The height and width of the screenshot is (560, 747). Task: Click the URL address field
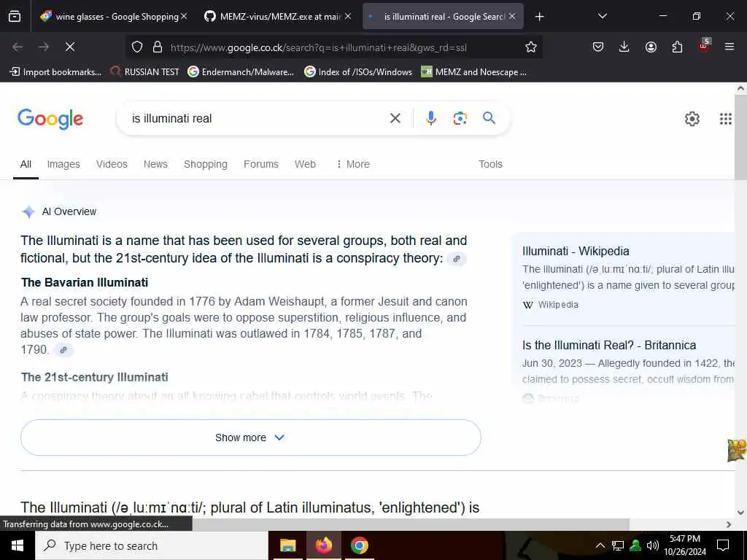coord(333,47)
